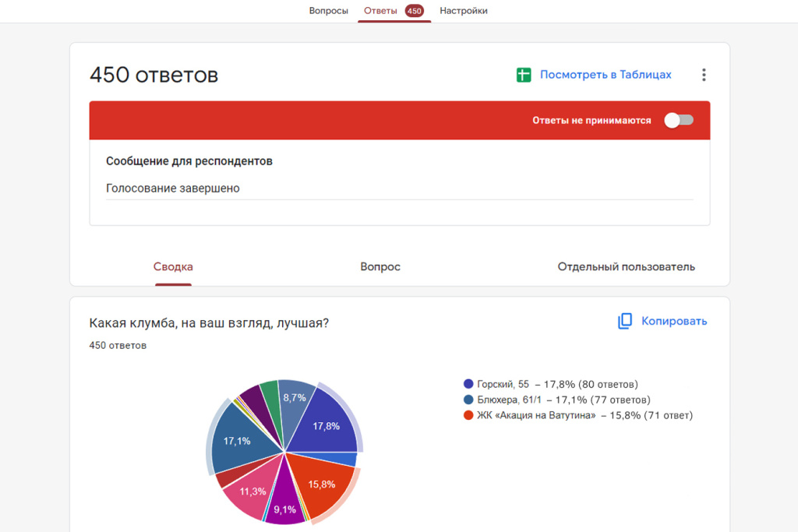Screen dimensions: 798x532
Task: Click the green Google Sheets icon
Action: tap(524, 75)
